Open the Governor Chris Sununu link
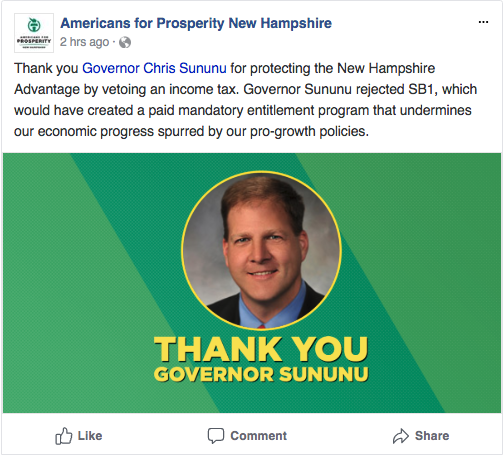The height and width of the screenshot is (455, 503). pyautogui.click(x=154, y=68)
